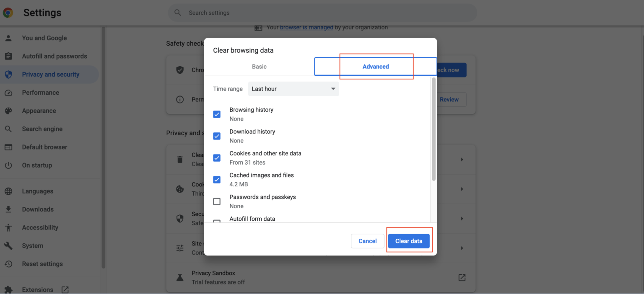
Task: Open Privacy Sandbox via its external-link icon
Action: [462, 277]
